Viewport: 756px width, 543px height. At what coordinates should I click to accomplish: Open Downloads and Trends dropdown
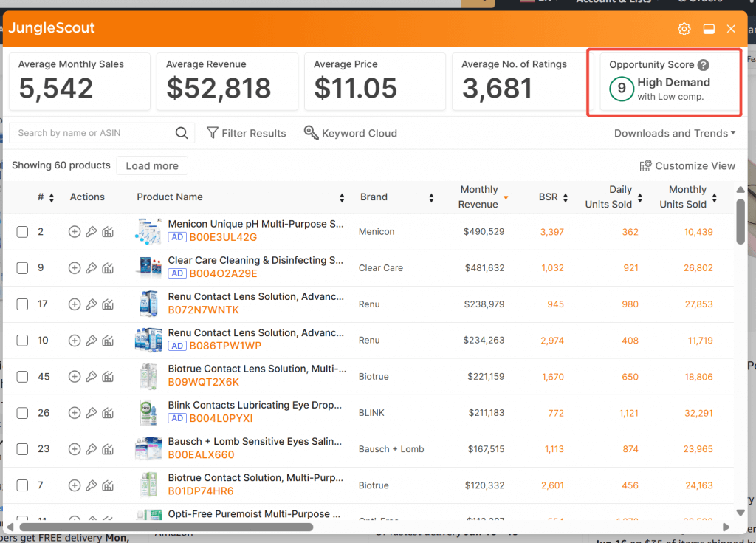pyautogui.click(x=675, y=133)
